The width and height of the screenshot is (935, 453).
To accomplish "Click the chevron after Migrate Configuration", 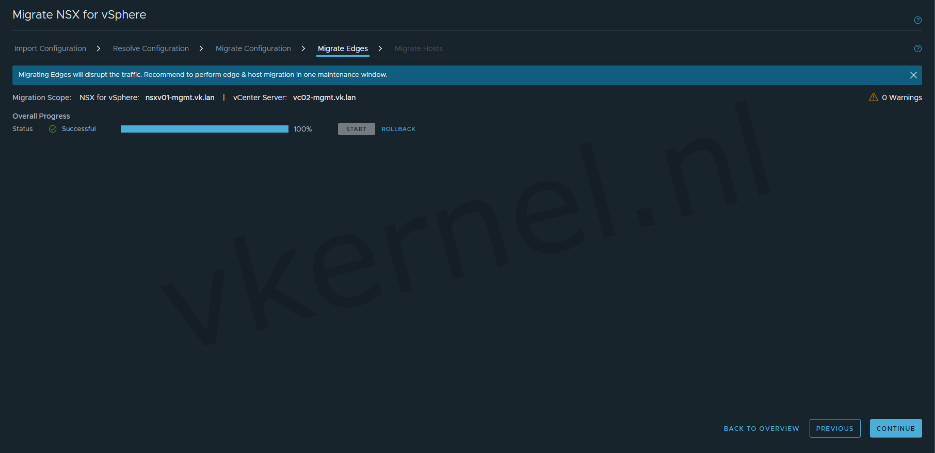I will (303, 48).
